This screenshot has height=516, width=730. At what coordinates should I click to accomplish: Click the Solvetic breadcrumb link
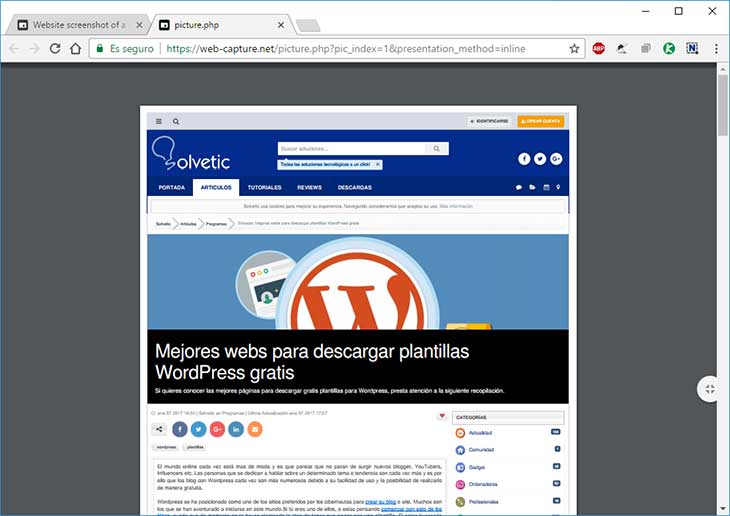tap(163, 224)
